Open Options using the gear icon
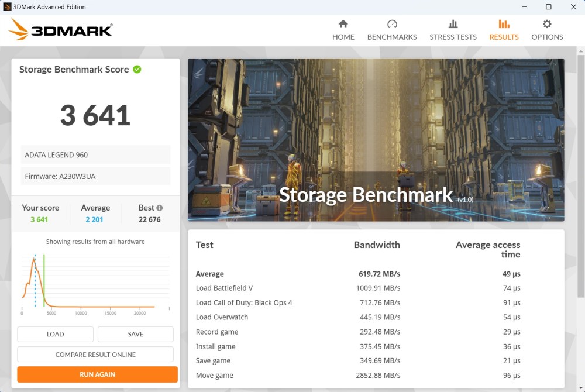Image resolution: width=585 pixels, height=392 pixels. pyautogui.click(x=547, y=24)
